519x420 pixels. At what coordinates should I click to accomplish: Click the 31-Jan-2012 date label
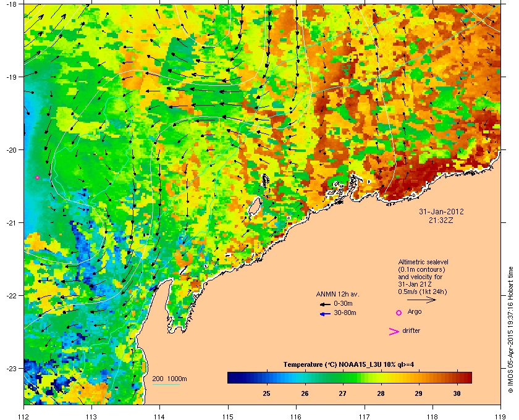point(441,211)
